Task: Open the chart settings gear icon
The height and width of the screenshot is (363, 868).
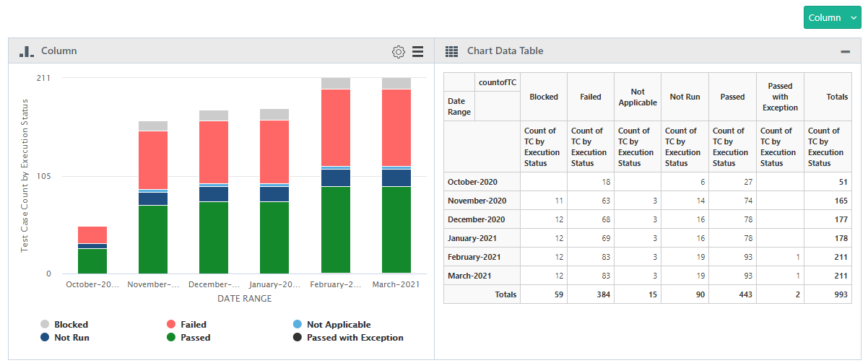Action: tap(398, 51)
